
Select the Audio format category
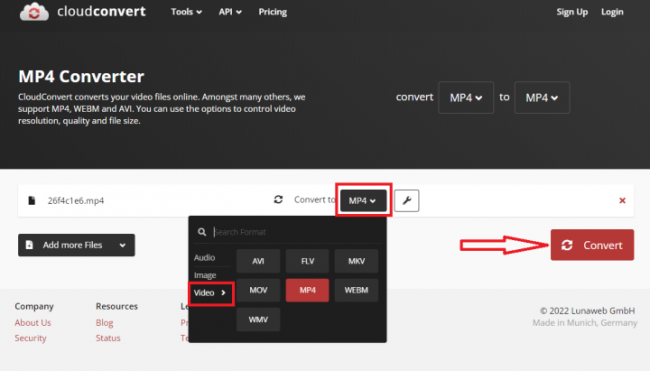tap(204, 257)
